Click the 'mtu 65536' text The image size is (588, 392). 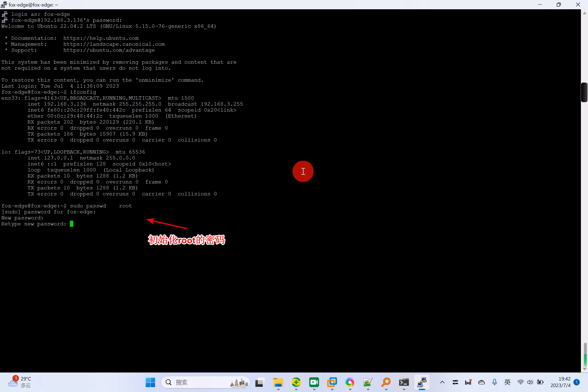click(x=130, y=152)
